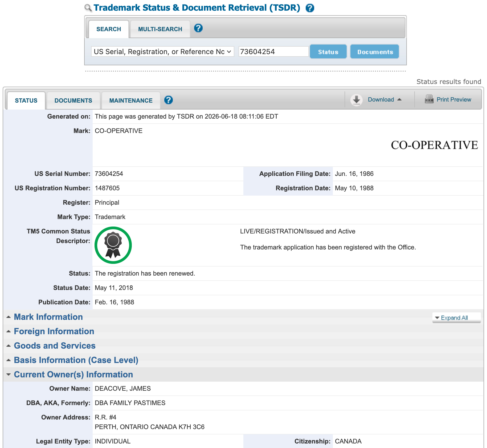Click the blue Documents button
The image size is (487, 448).
375,52
